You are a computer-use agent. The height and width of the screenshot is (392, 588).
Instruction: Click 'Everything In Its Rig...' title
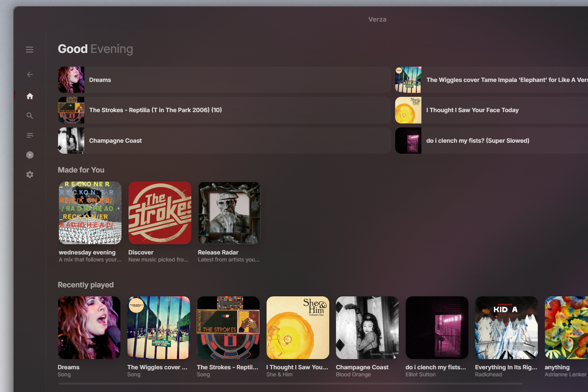[x=506, y=367]
